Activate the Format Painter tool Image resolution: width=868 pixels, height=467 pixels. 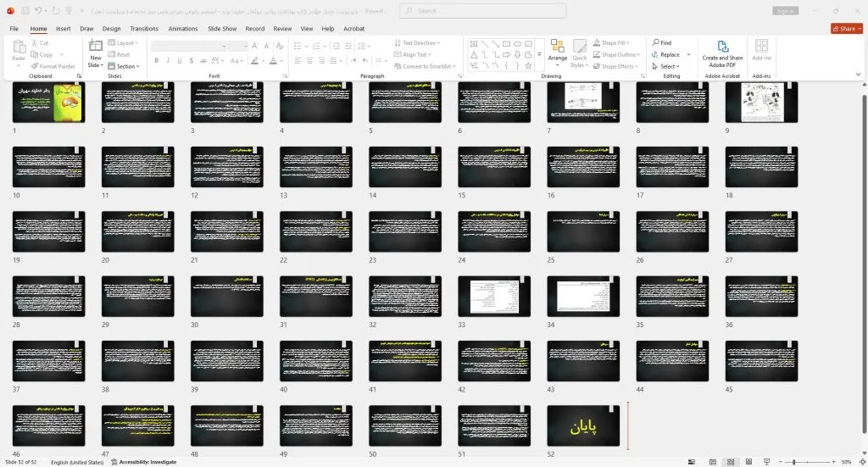53,66
